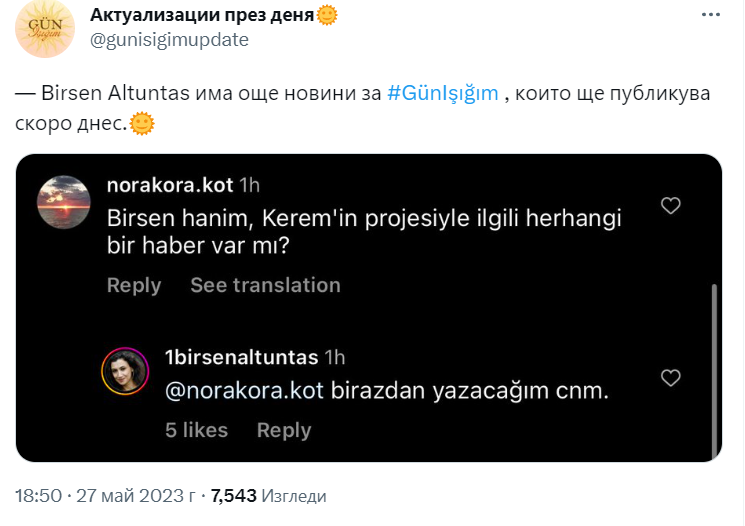Click See translation under the comment
This screenshot has width=745, height=526.
[265, 285]
